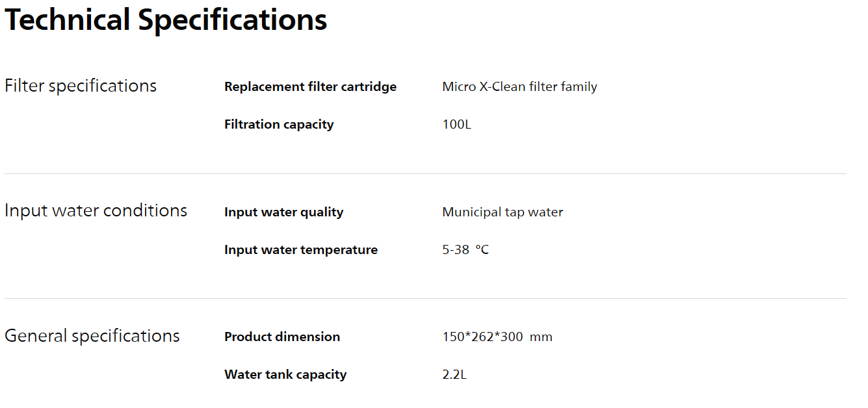Select the Micro X-Clean filter family text

pyautogui.click(x=519, y=86)
